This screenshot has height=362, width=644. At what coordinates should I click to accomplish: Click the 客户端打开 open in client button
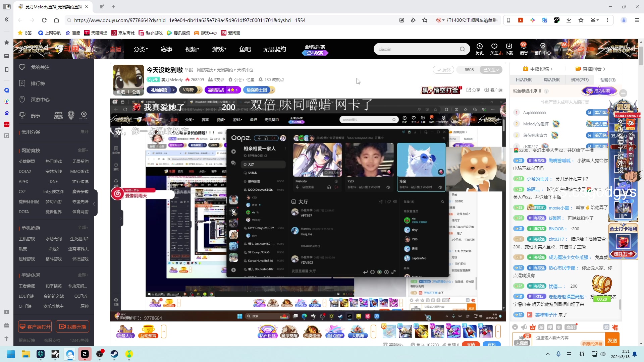(x=35, y=326)
